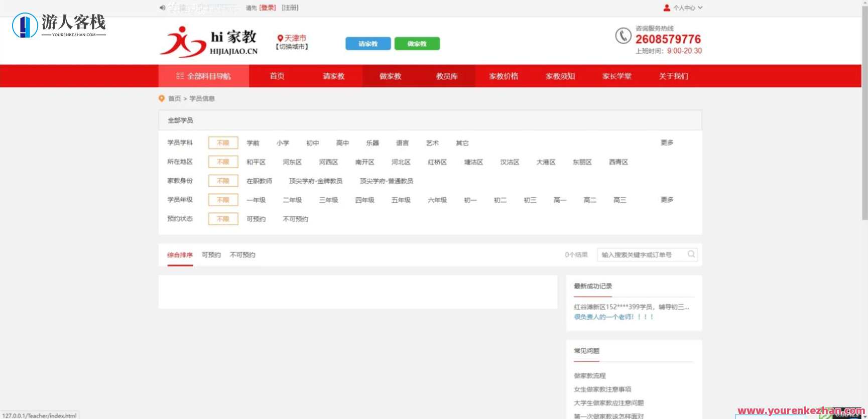
Task: Filter identity by 在职教师
Action: [259, 181]
